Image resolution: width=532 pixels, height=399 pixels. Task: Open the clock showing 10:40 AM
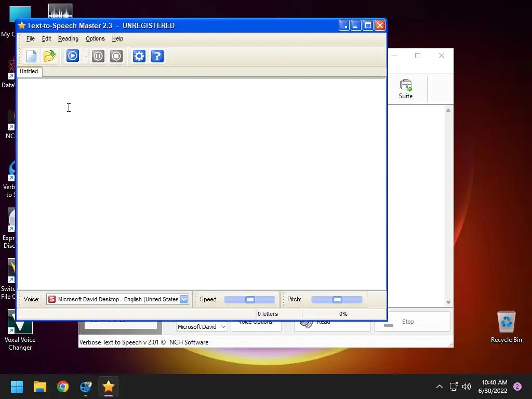pyautogui.click(x=493, y=387)
